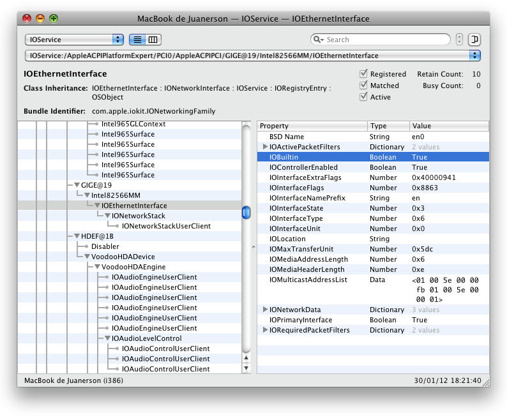
Task: Collapse the IOEthernetInterface tree node
Action: point(97,206)
